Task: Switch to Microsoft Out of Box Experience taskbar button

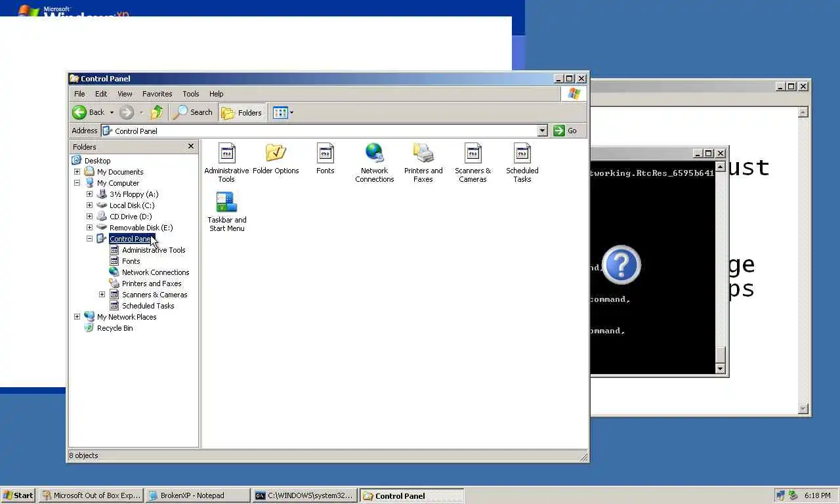Action: tap(91, 495)
